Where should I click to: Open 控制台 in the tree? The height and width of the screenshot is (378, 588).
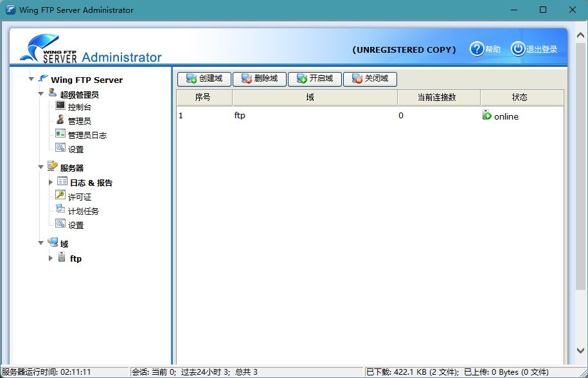(80, 107)
